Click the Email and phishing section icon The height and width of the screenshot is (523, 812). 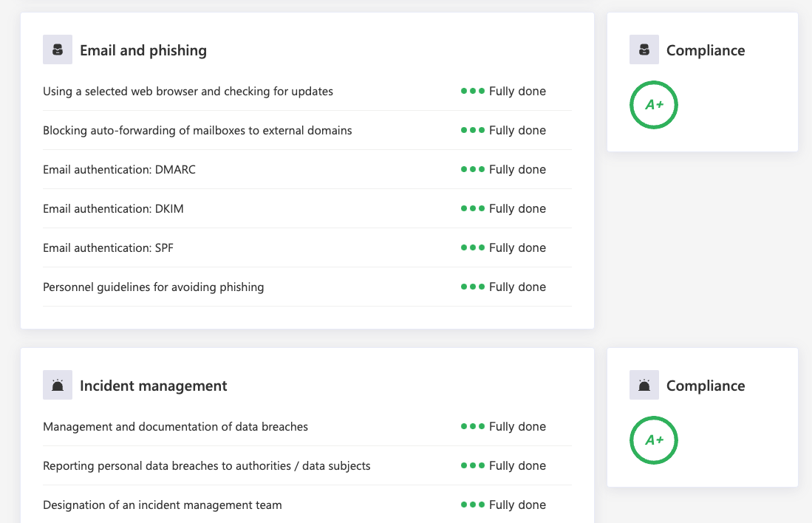[x=58, y=49]
